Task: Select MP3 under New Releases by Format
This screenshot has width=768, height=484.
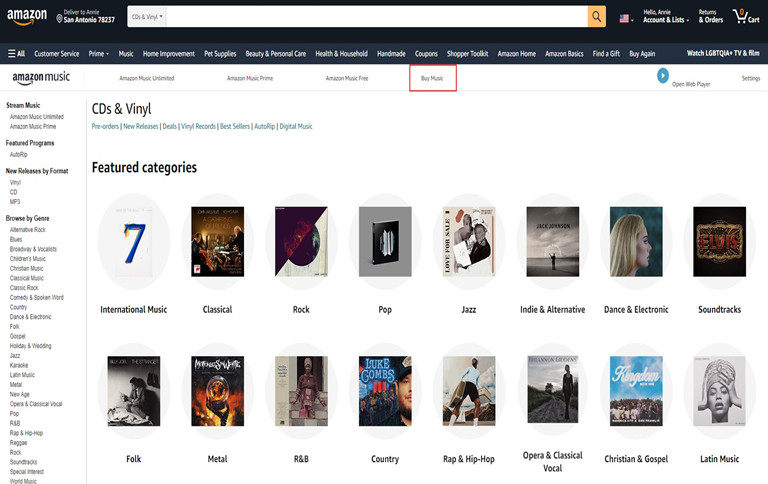Action: 15,202
